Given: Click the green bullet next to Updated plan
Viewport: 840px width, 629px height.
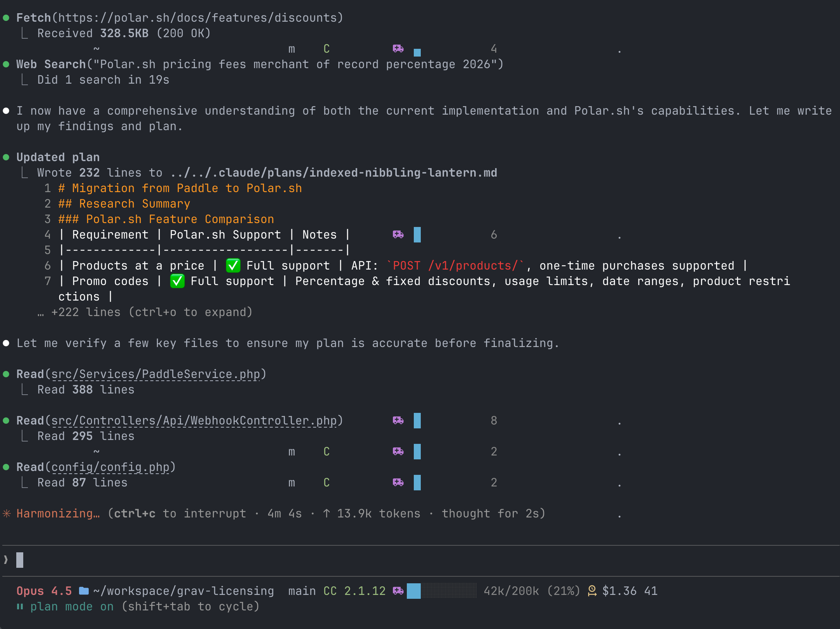Looking at the screenshot, I should [x=6, y=157].
